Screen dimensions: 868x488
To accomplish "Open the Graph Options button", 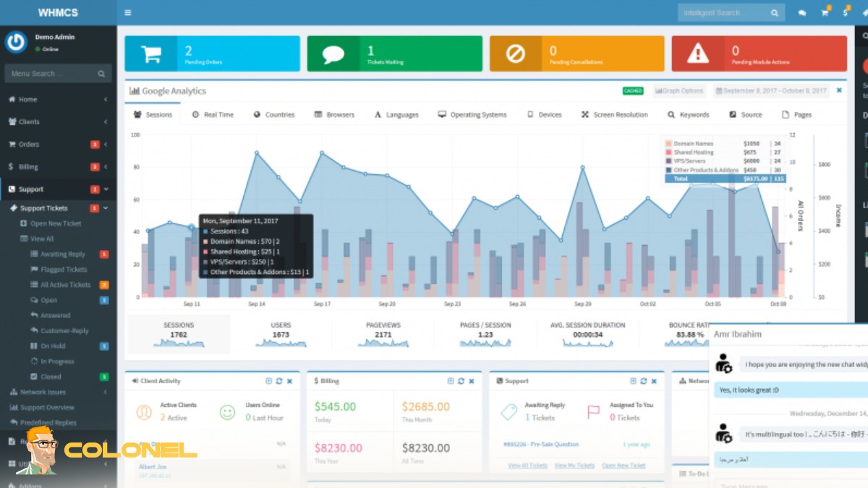I will pyautogui.click(x=679, y=91).
